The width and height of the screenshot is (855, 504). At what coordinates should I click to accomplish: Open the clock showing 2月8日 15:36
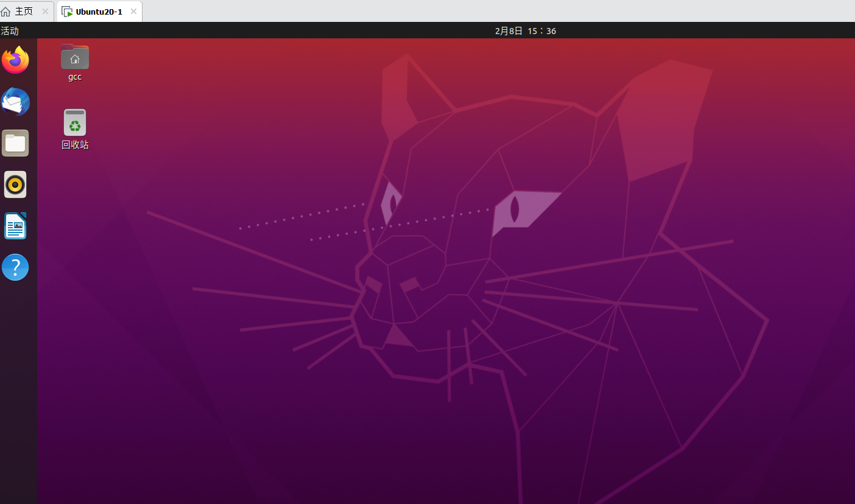(x=526, y=30)
